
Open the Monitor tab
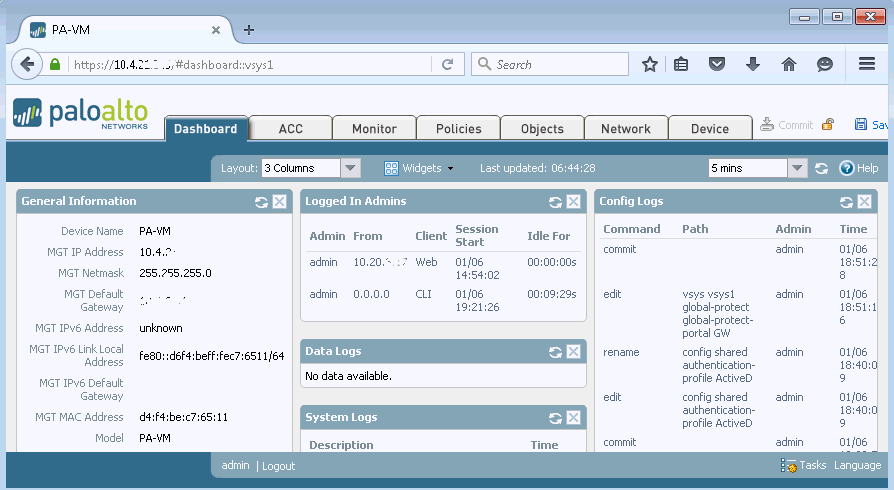374,129
